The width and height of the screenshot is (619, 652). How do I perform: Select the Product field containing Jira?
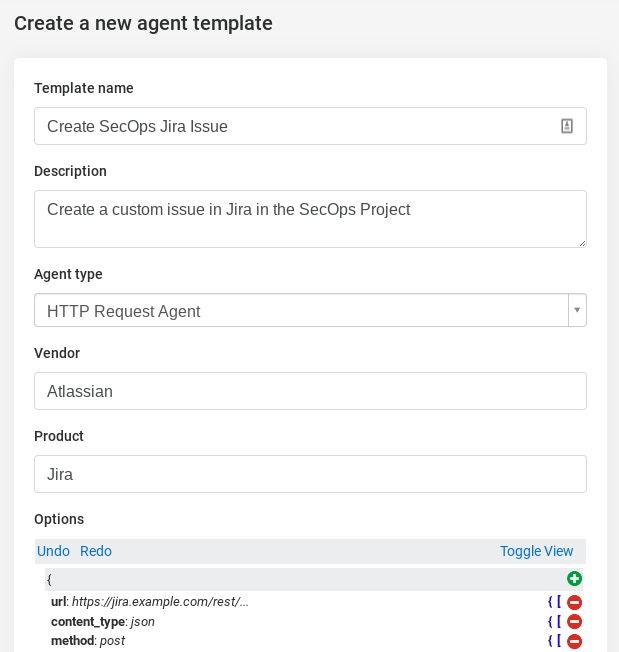[x=310, y=474]
